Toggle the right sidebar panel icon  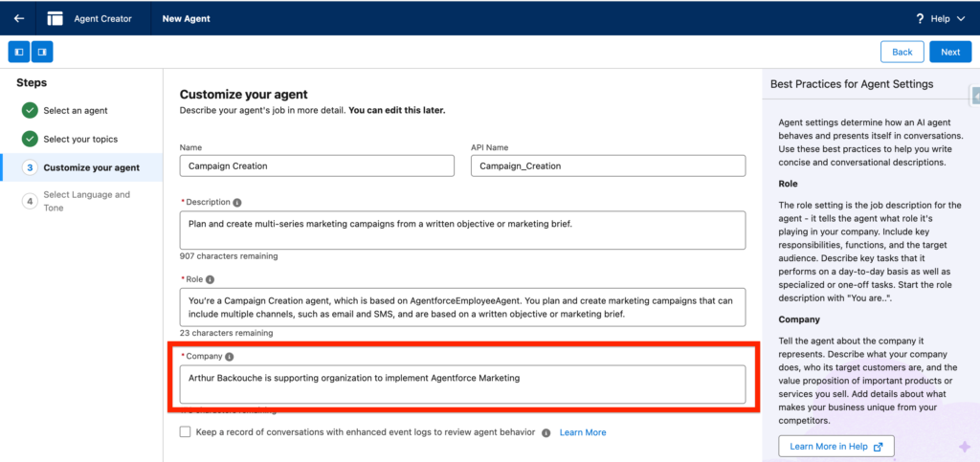pos(42,52)
